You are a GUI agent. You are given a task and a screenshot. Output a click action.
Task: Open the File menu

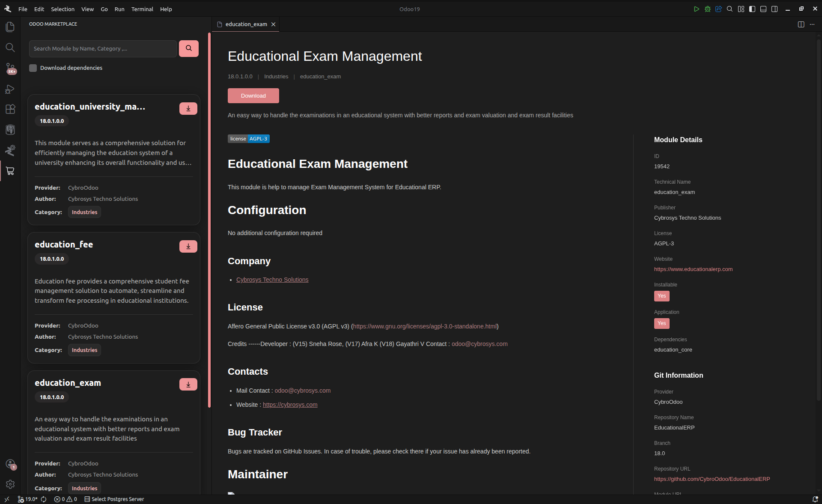click(x=23, y=9)
